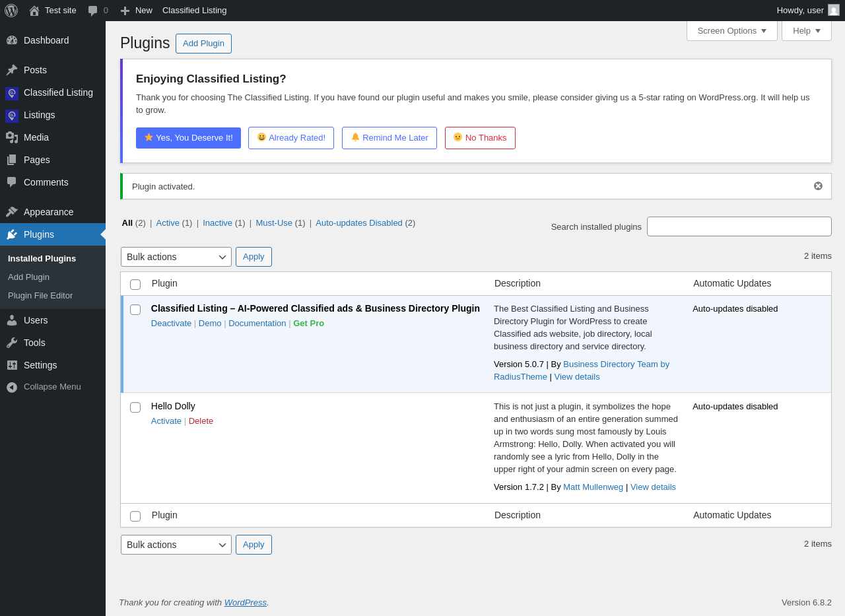Click the Listings sidebar icon
845x616 pixels.
coord(12,116)
